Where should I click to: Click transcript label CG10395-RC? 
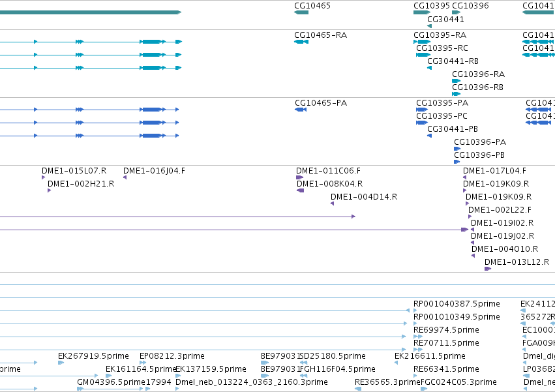pyautogui.click(x=442, y=48)
